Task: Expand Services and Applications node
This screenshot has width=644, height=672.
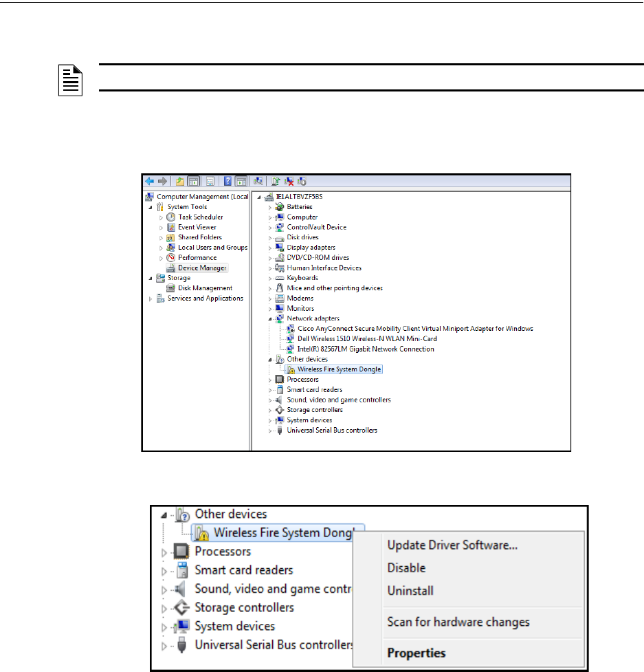Action: (x=151, y=299)
